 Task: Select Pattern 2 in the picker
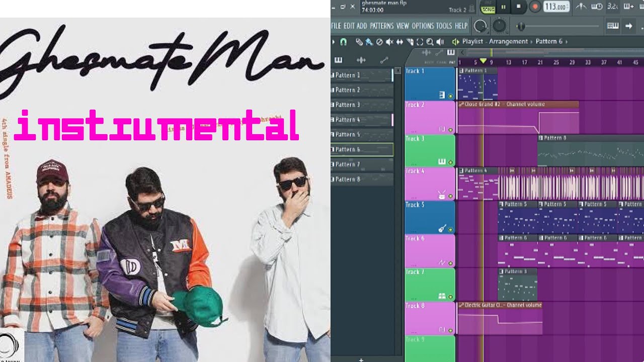pos(362,90)
